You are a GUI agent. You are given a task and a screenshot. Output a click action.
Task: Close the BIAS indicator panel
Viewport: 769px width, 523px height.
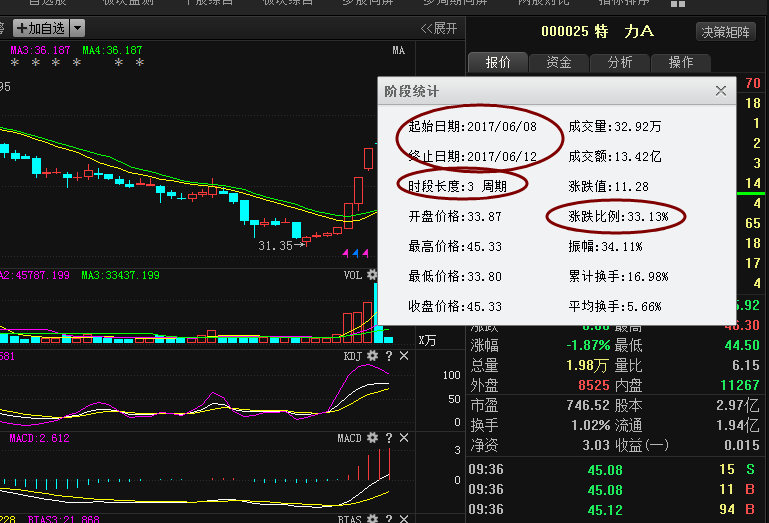tap(404, 519)
